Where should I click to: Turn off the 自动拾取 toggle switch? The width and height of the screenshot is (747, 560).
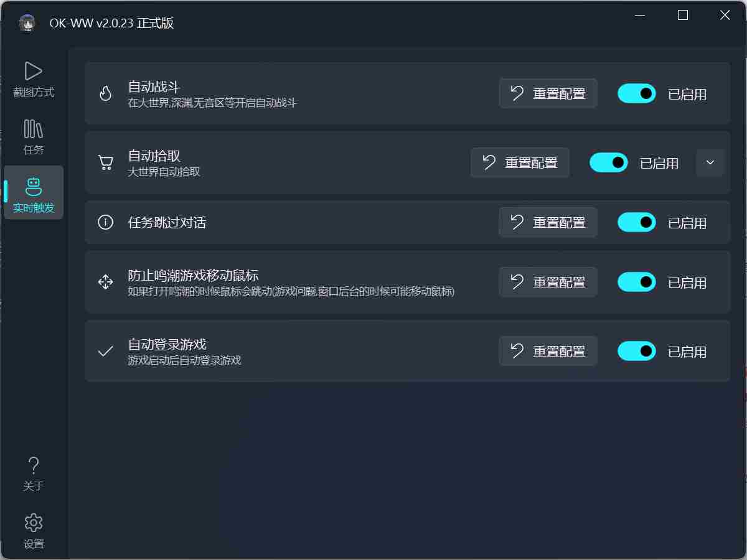[609, 162]
